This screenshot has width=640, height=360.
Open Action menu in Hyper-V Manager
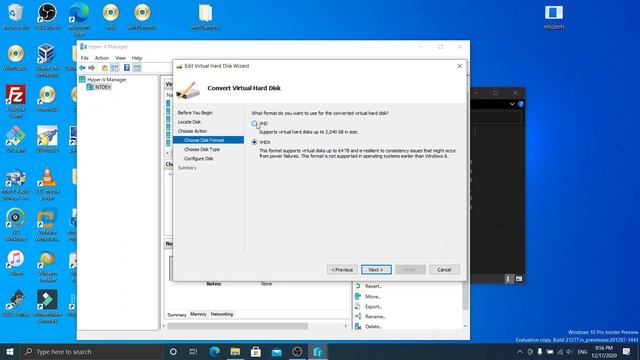102,58
